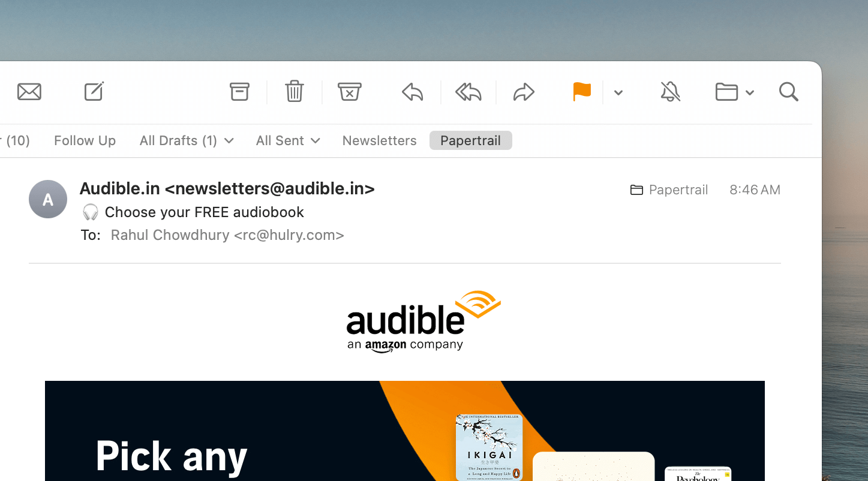This screenshot has height=481, width=868.
Task: Expand All Sent mailbox chevron
Action: (316, 141)
